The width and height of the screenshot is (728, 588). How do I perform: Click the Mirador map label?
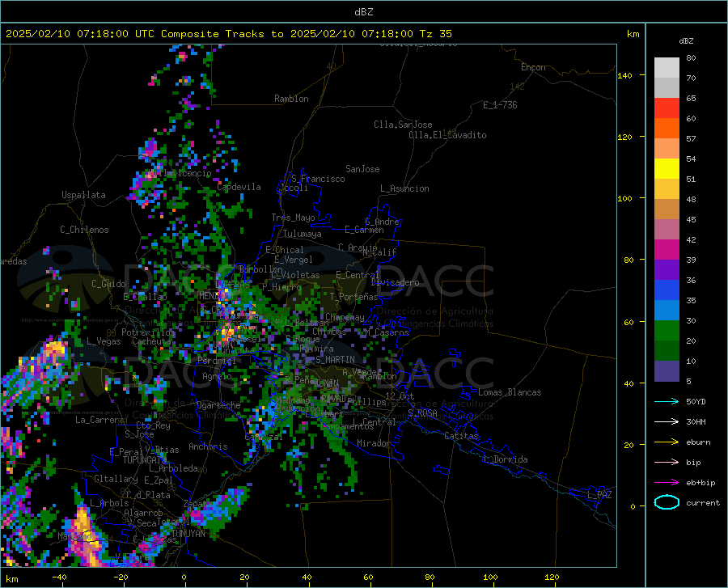374,443
